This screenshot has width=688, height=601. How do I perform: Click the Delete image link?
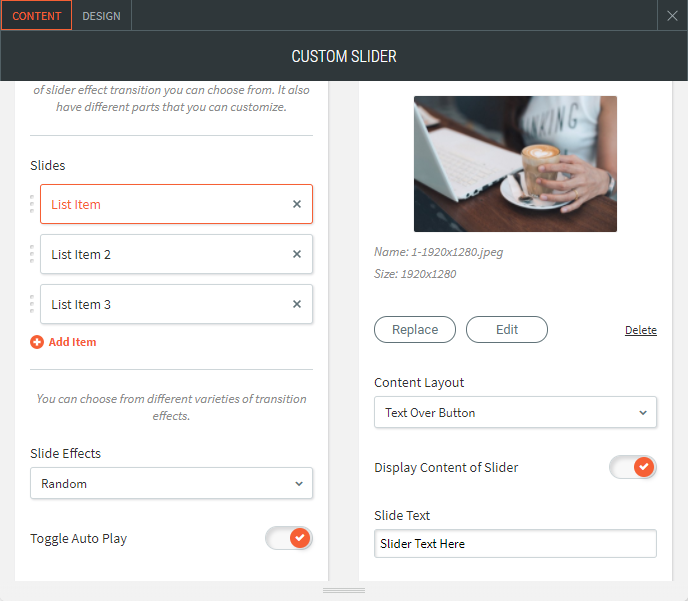point(641,330)
